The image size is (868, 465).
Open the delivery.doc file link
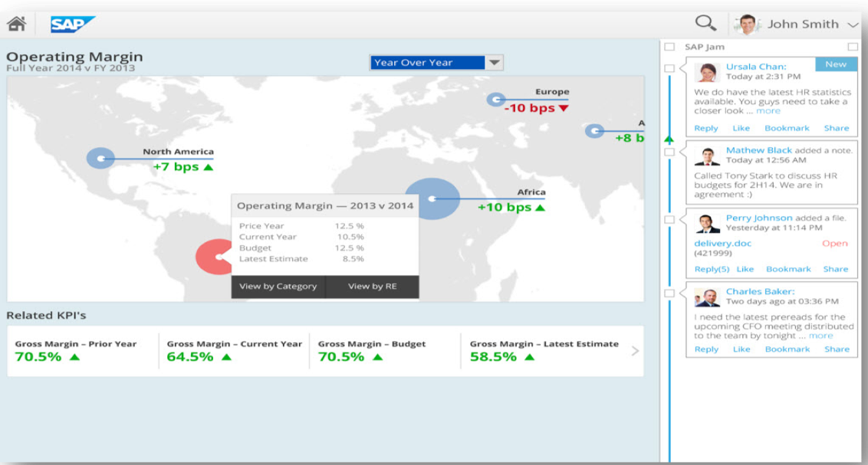point(722,244)
